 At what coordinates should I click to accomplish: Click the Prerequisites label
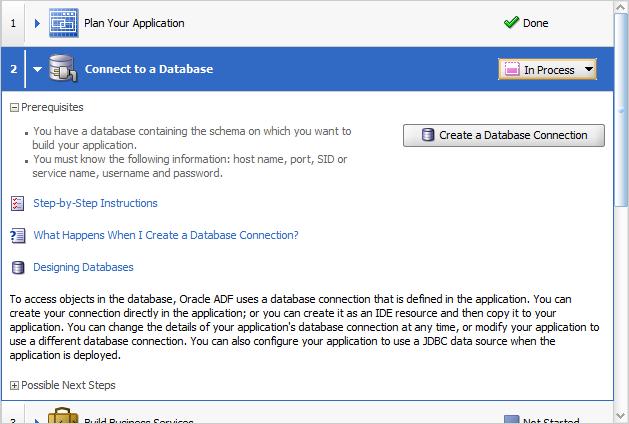pyautogui.click(x=52, y=108)
